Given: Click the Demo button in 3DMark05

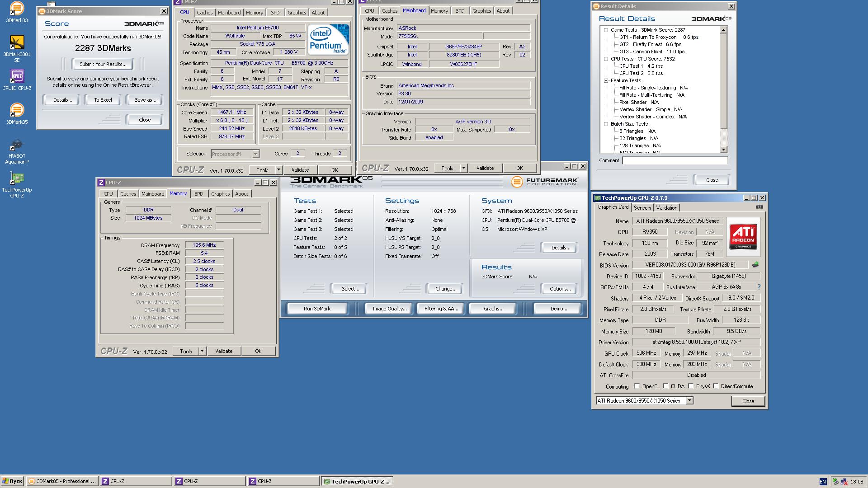Looking at the screenshot, I should pos(558,309).
